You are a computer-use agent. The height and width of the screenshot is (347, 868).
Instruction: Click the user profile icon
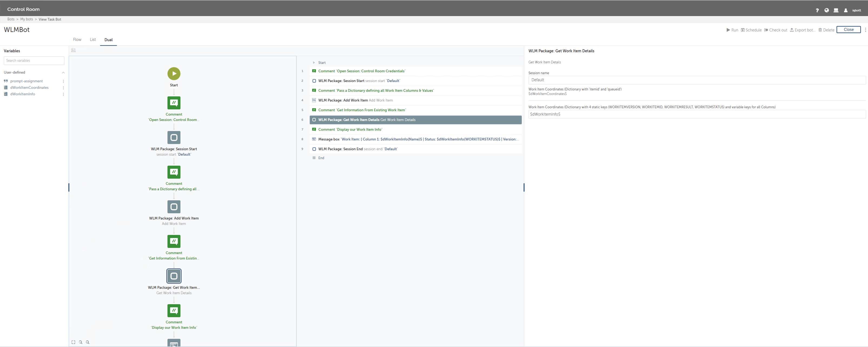(846, 11)
